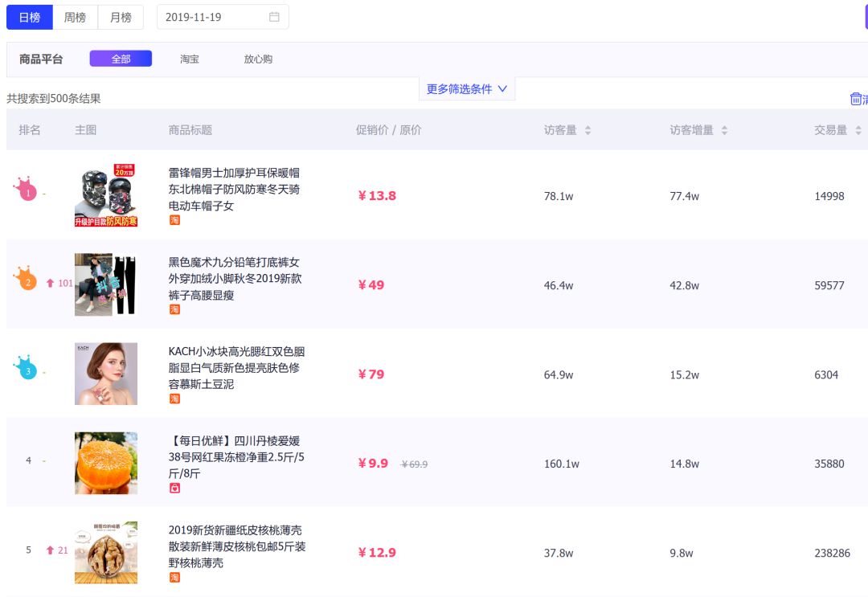Viewport: 868px width, 597px height.
Task: Open 雷锋帽男士加厚护耳保暖帽 product title
Action: pyautogui.click(x=234, y=190)
